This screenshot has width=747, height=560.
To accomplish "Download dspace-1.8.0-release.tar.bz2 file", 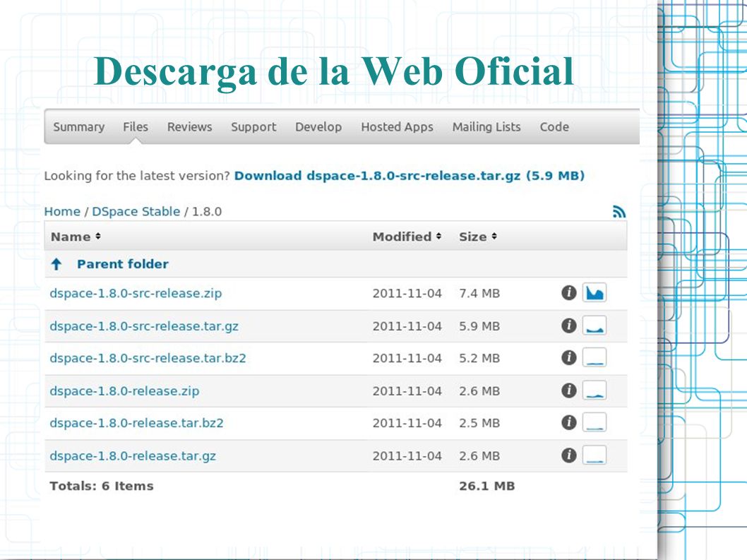I will 136,423.
